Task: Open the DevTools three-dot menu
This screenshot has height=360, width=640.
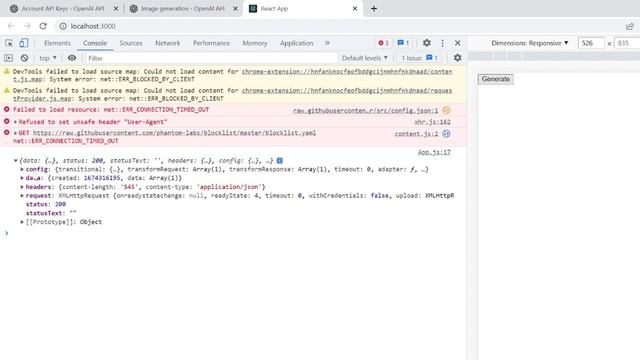Action: click(x=442, y=43)
